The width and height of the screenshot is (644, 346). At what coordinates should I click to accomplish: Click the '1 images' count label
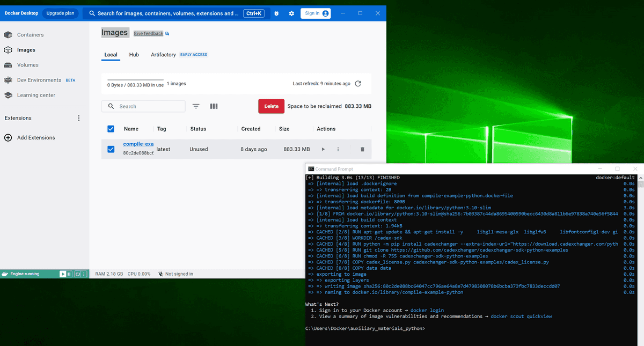point(177,84)
